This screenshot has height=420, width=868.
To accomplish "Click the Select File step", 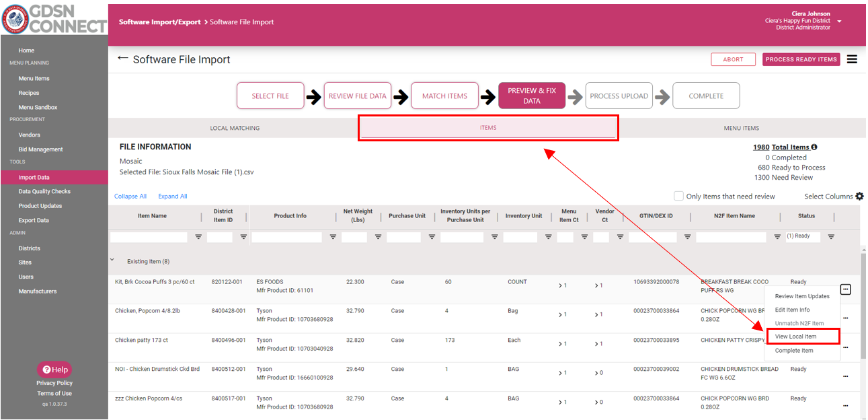I will click(x=270, y=96).
